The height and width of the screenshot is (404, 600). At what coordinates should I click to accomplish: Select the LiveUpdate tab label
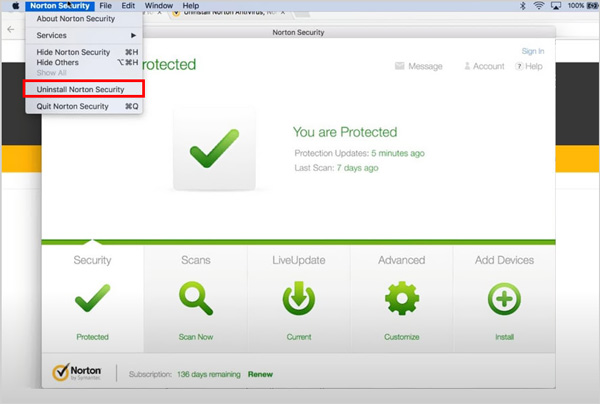[299, 260]
